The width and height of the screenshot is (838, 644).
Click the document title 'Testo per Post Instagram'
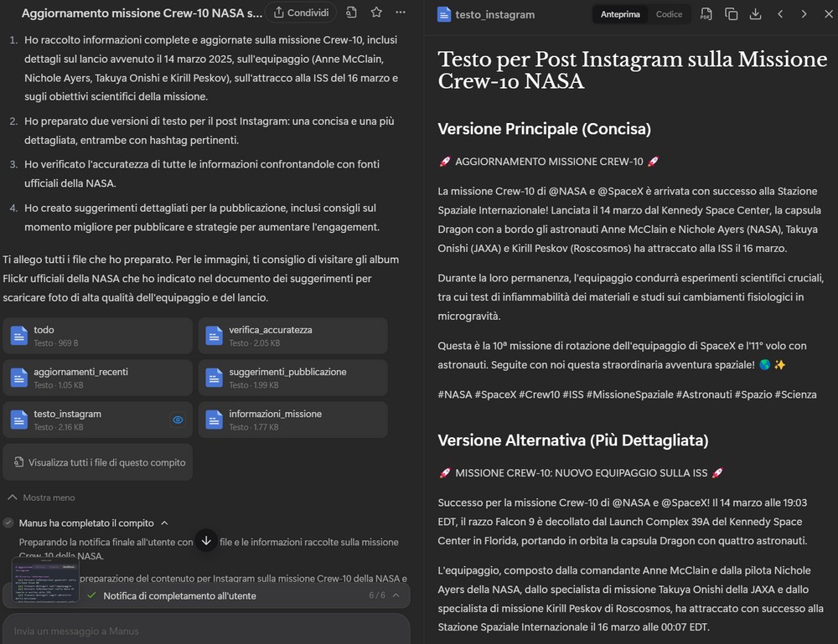pyautogui.click(x=632, y=70)
